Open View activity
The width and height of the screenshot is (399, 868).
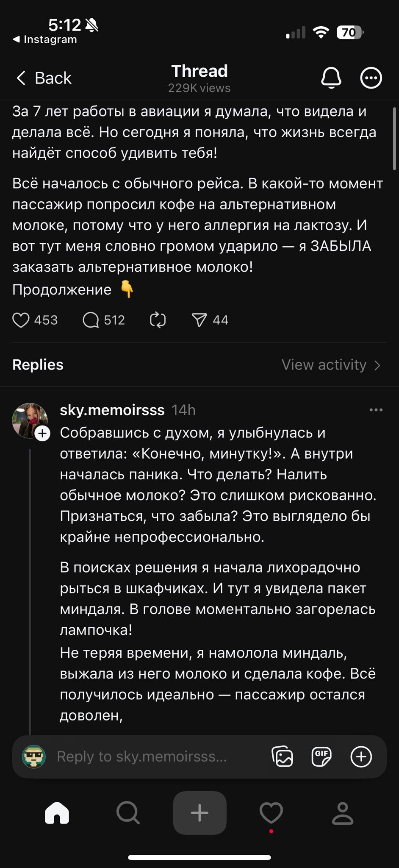[331, 365]
